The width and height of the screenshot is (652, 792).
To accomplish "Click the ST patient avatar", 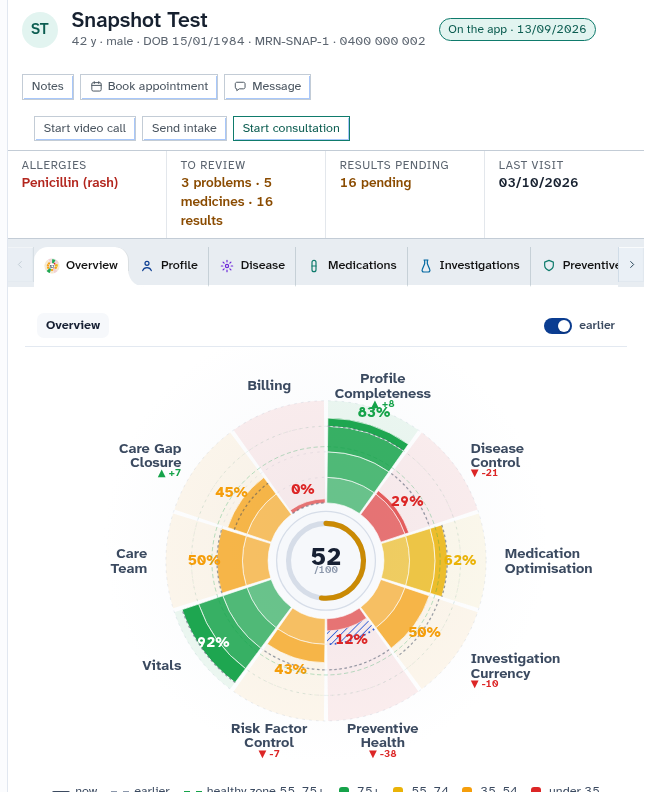I will pyautogui.click(x=40, y=30).
